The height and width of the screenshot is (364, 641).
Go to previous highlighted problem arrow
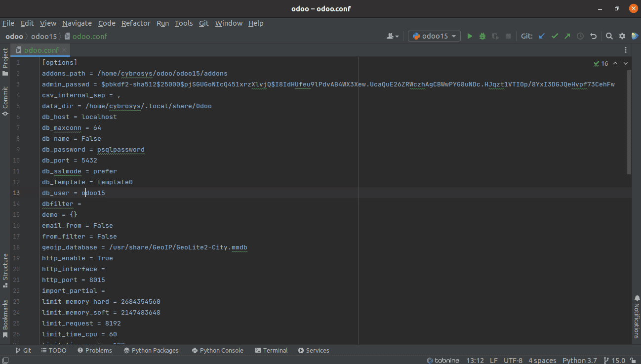click(x=615, y=63)
